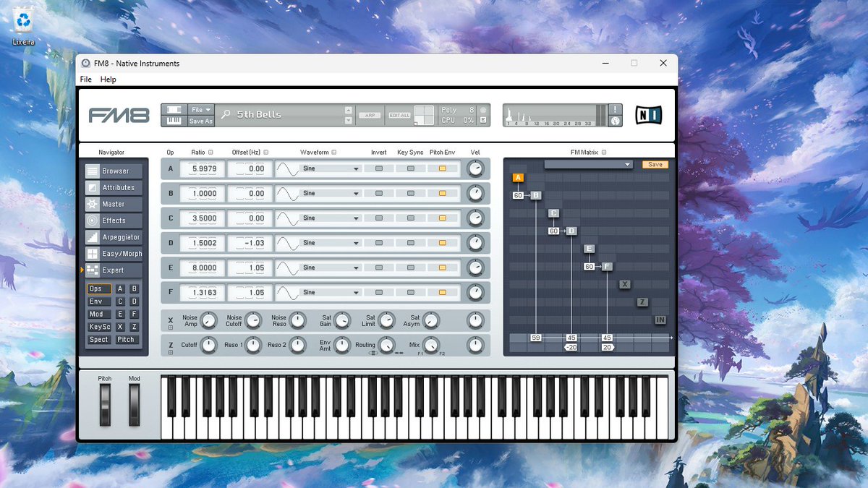Open the Browser panel in the Navigator
Viewport: 868px width, 488px height.
[114, 171]
